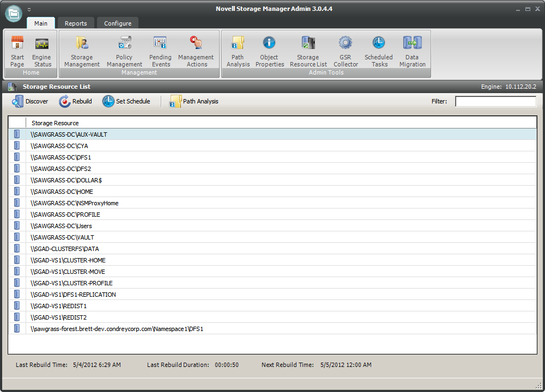
Task: Open Policy Management in ribbon
Action: coord(124,51)
